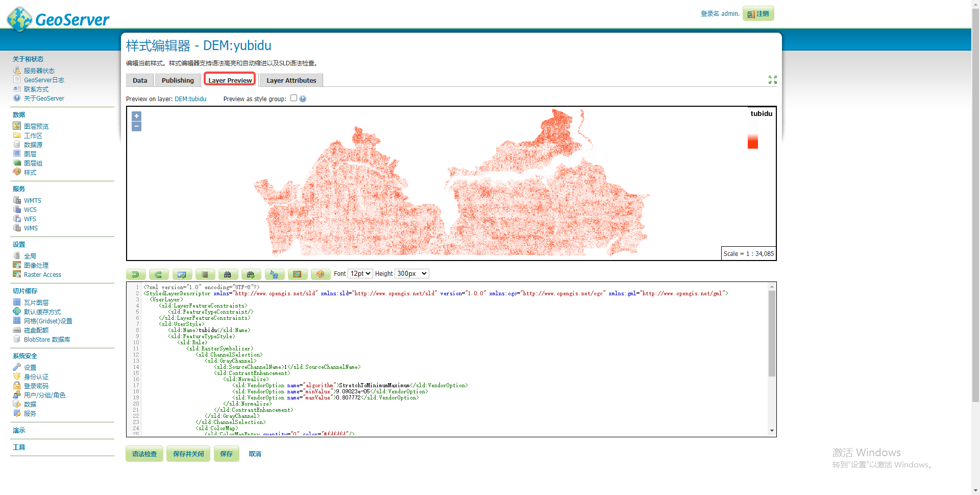Open 网格(Gridset)设置 link
980x495 pixels.
coord(48,321)
